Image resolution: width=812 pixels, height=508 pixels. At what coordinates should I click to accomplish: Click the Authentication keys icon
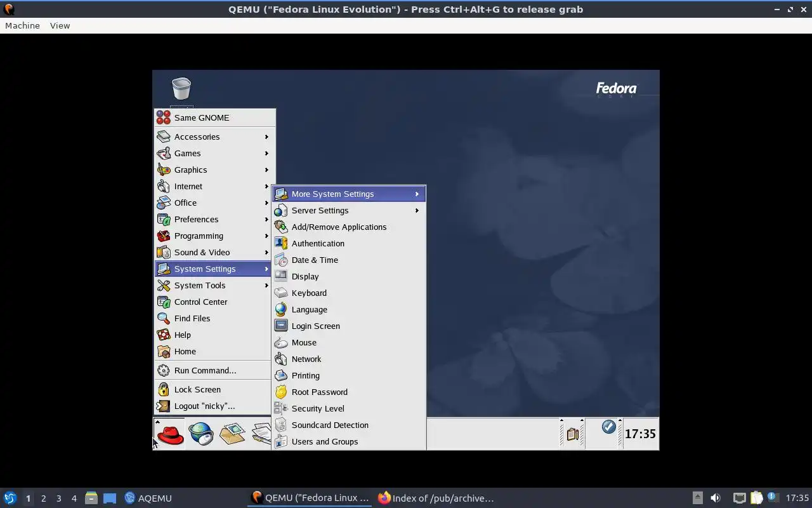pos(281,243)
